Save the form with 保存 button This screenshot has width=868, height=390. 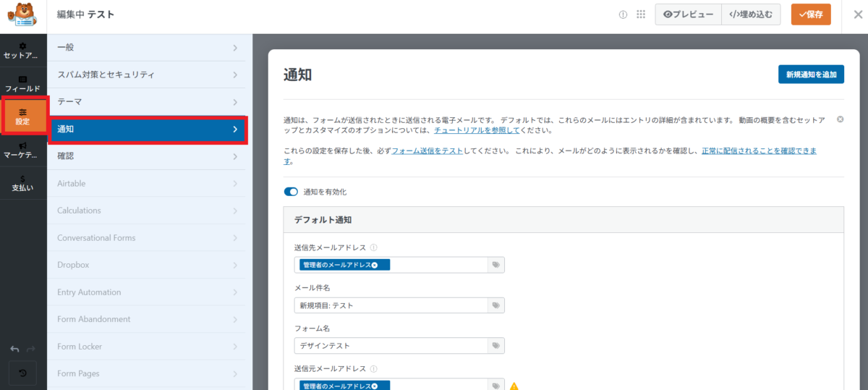coord(811,14)
